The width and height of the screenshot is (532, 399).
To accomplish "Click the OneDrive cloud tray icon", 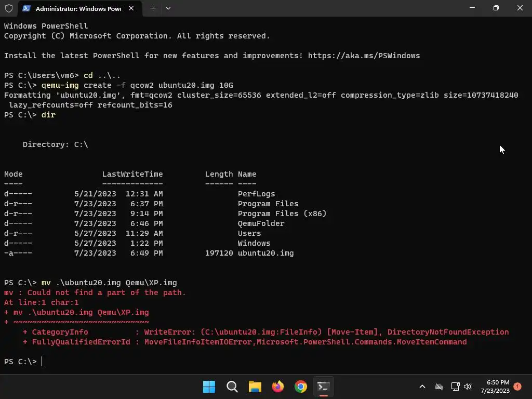I will click(x=439, y=387).
